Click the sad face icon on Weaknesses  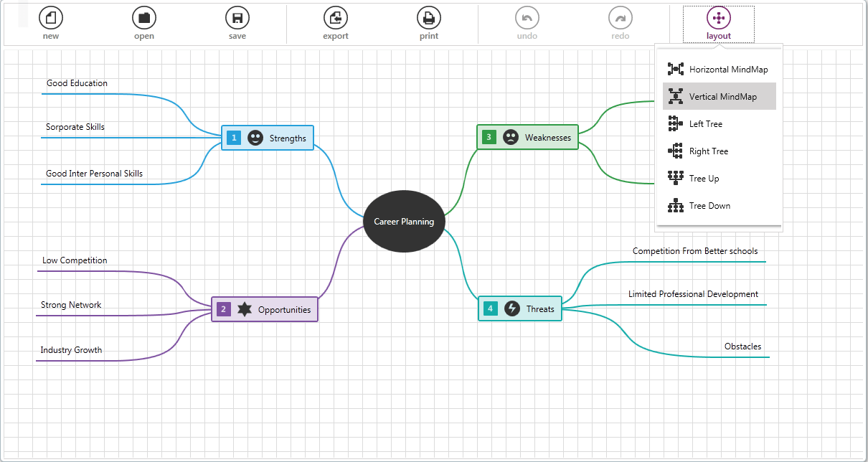510,137
